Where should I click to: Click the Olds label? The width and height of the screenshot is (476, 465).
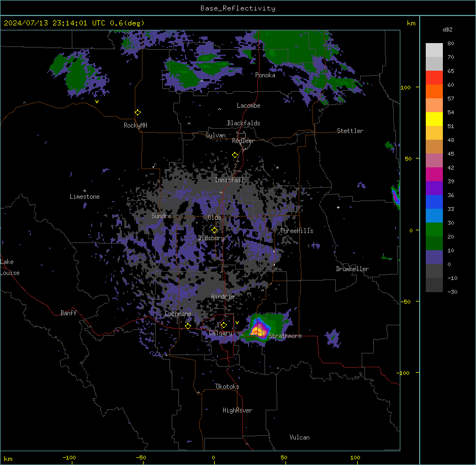214,218
